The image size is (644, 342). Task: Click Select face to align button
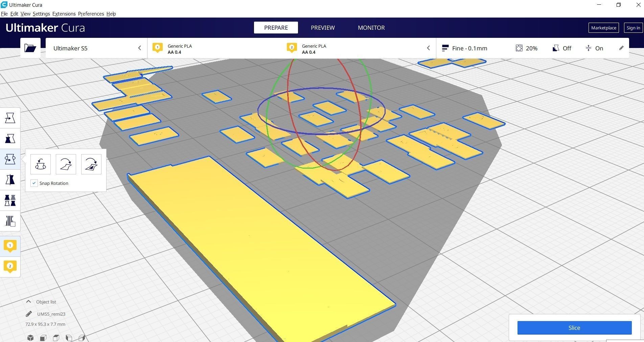91,164
